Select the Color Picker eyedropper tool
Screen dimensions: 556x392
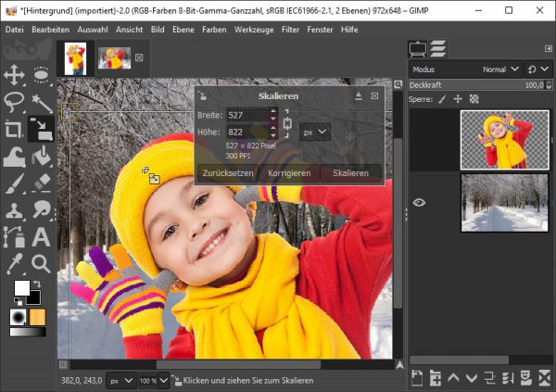pyautogui.click(x=14, y=264)
